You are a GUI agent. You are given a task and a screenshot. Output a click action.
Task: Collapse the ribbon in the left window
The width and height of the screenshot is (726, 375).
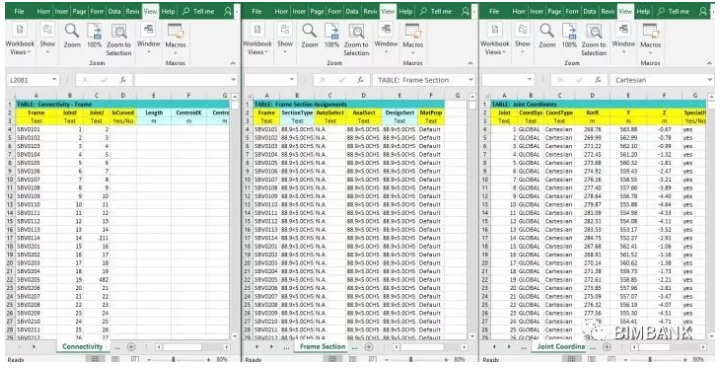[x=233, y=63]
